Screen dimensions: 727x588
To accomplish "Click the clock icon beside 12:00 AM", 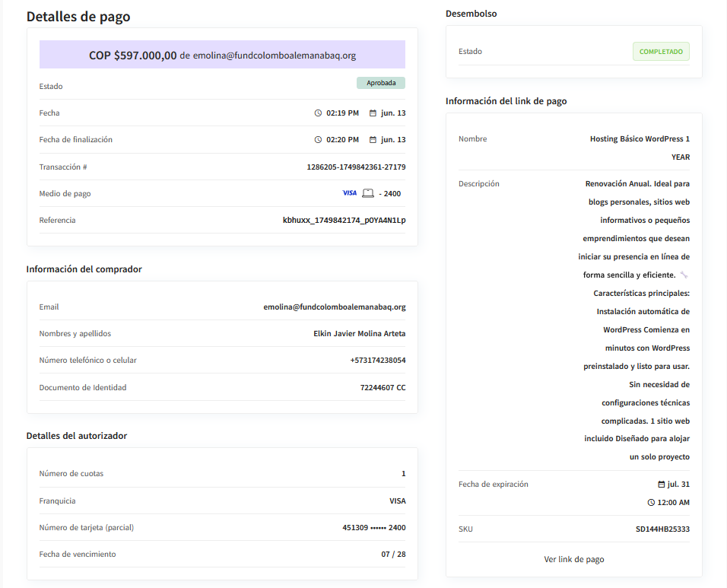I will (x=651, y=503).
